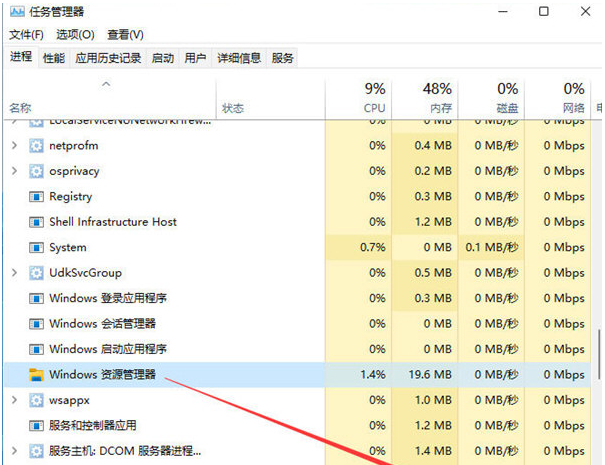Click the wsappx gear icon
605x465 pixels.
pos(36,400)
